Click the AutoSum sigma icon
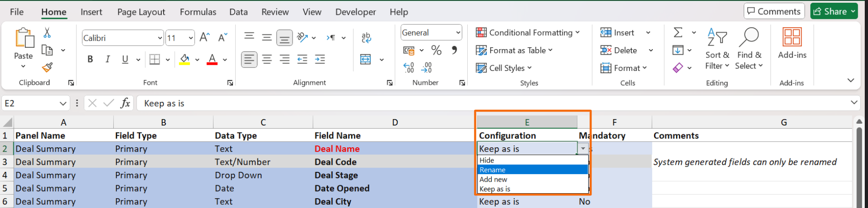The image size is (868, 208). pyautogui.click(x=678, y=32)
